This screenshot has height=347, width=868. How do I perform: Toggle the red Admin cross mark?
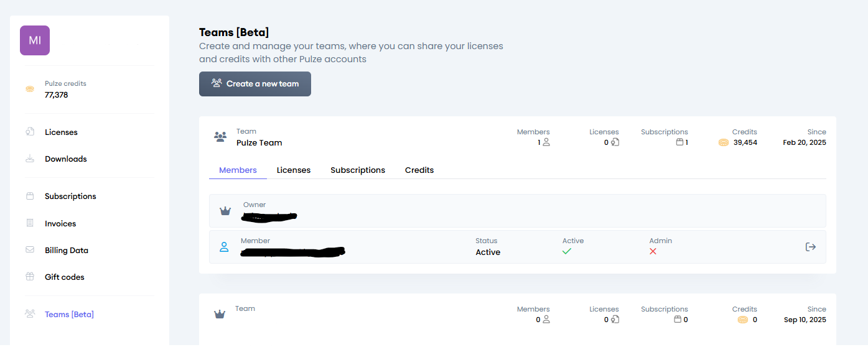pos(653,251)
